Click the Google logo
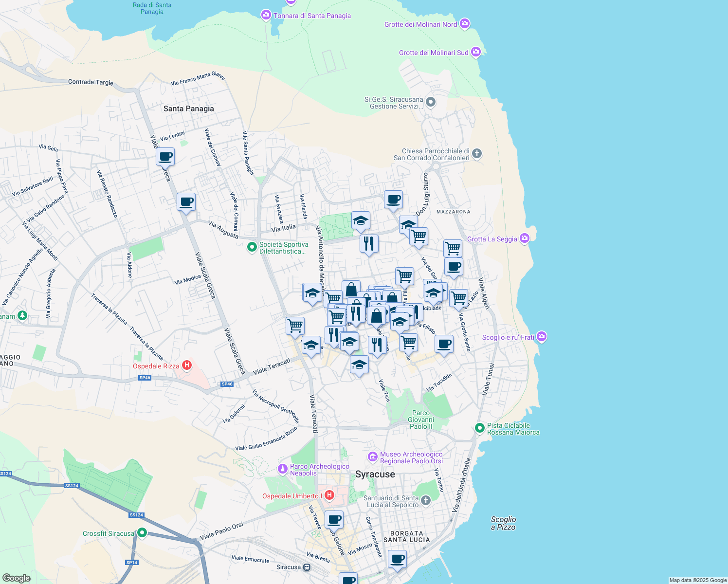The image size is (728, 584). 17,578
